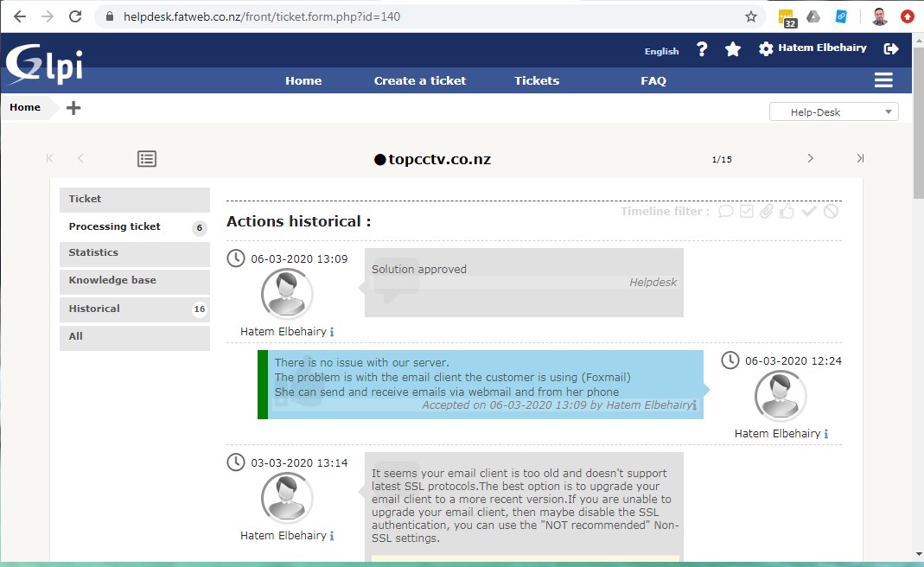Go to next ticket arrow
924x567 pixels.
click(810, 158)
